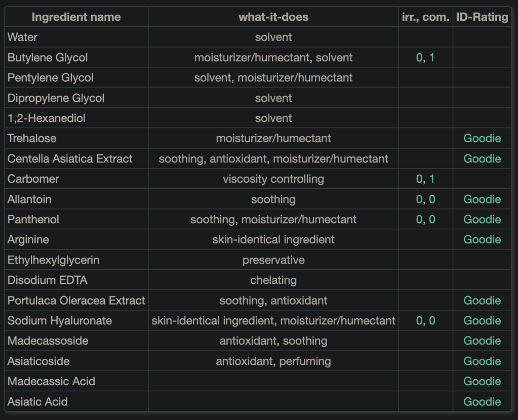Click the ID-Rating column header
This screenshot has height=420, width=518.
click(482, 17)
